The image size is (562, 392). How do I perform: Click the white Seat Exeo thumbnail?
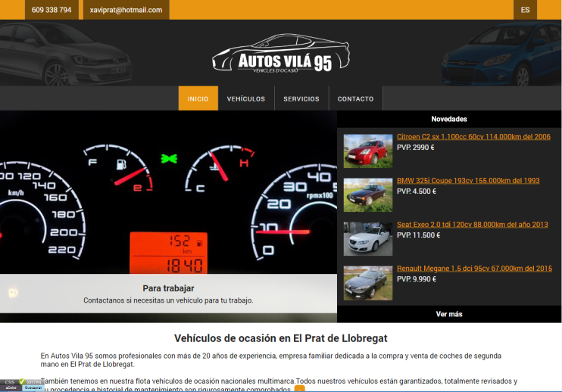pyautogui.click(x=368, y=239)
